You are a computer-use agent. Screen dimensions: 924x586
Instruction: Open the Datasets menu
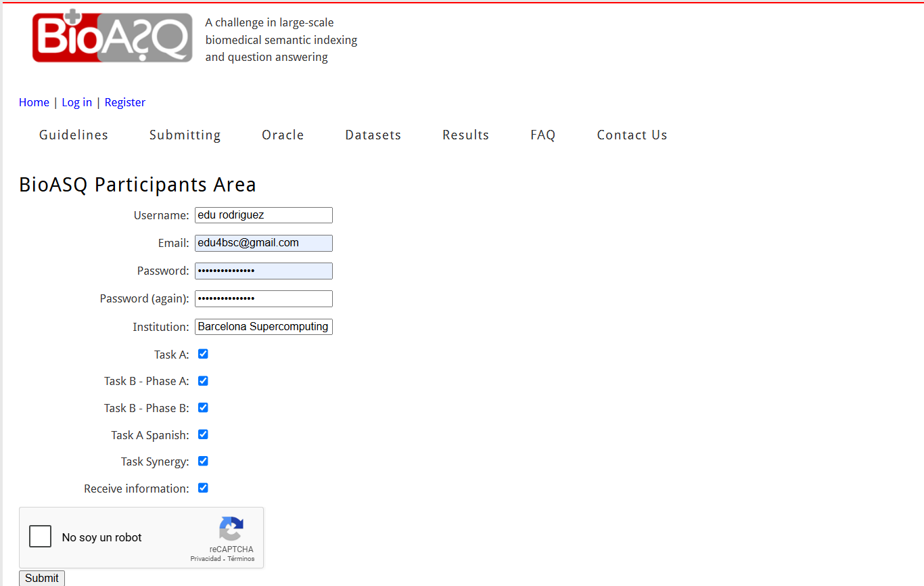pos(373,135)
